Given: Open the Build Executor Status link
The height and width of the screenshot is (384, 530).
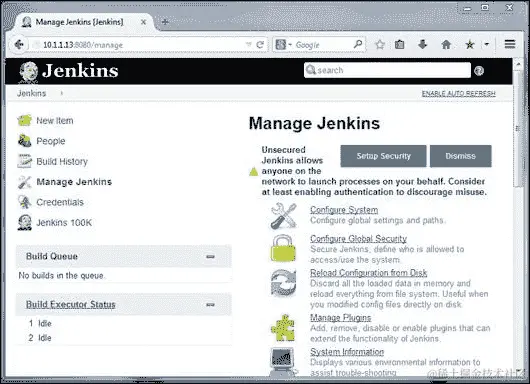Looking at the screenshot, I should pyautogui.click(x=71, y=304).
